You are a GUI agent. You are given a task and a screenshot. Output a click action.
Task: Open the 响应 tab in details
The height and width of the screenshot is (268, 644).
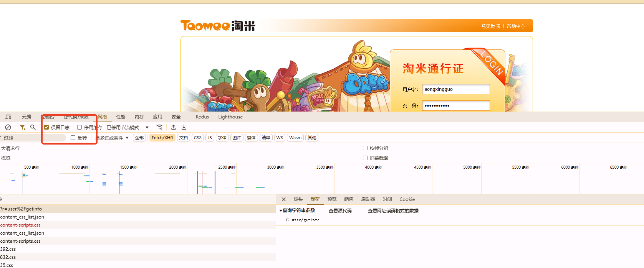point(349,199)
